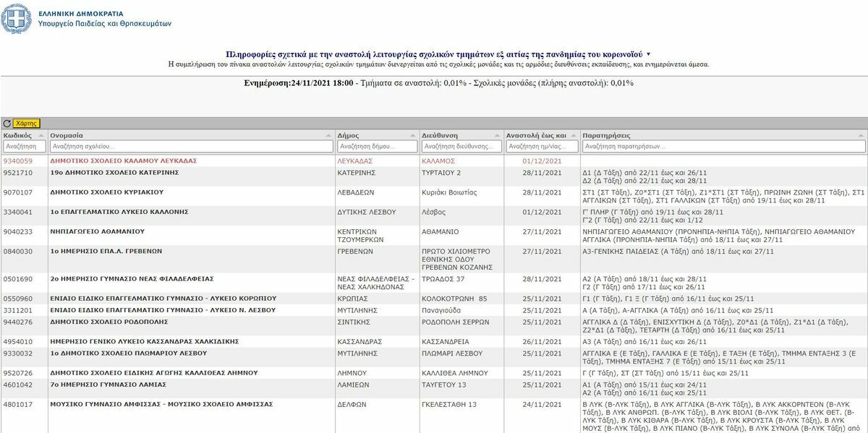Select the row with code 9521710
This screenshot has height=433, width=868.
tap(18, 173)
